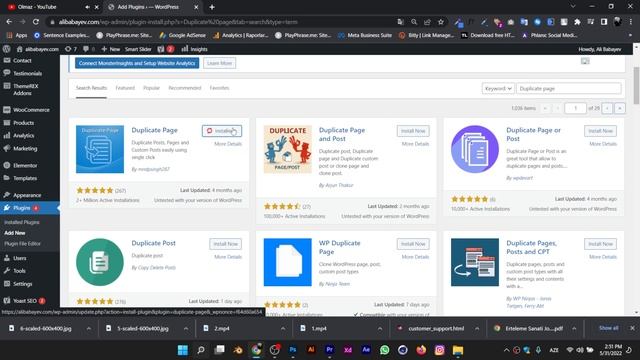Open ThemeREX Addons sidebar item
The image size is (640, 360).
point(26,89)
